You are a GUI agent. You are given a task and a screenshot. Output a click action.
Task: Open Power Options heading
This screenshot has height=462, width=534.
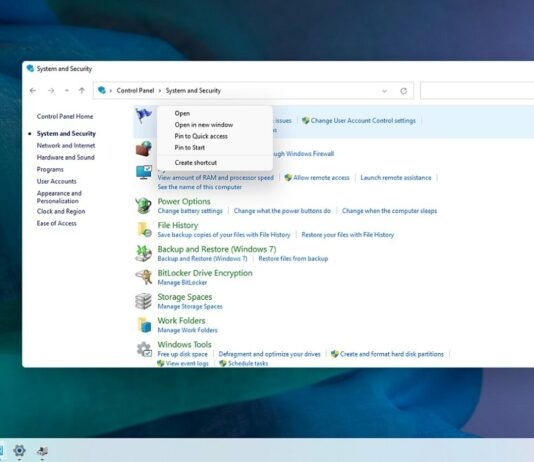pyautogui.click(x=184, y=201)
